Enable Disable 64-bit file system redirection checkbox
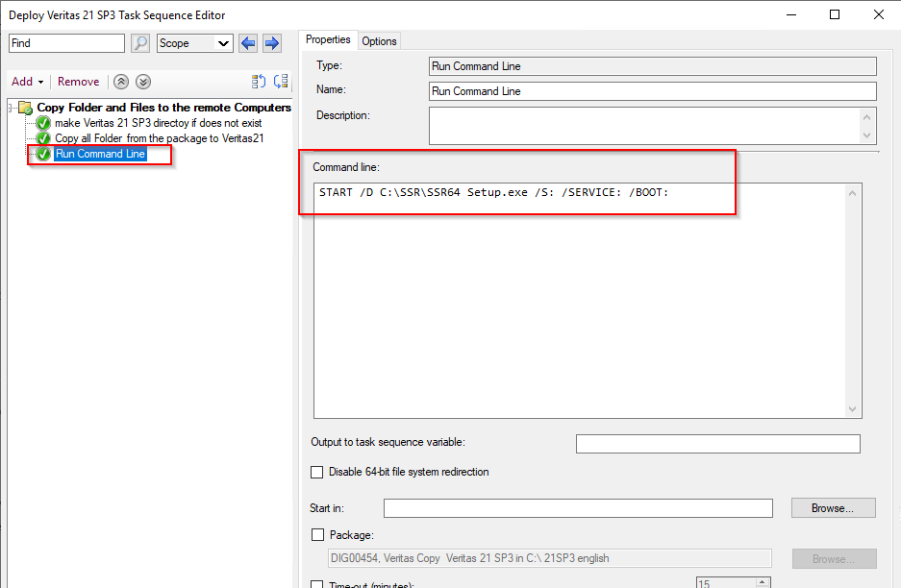This screenshot has width=901, height=588. pyautogui.click(x=316, y=472)
